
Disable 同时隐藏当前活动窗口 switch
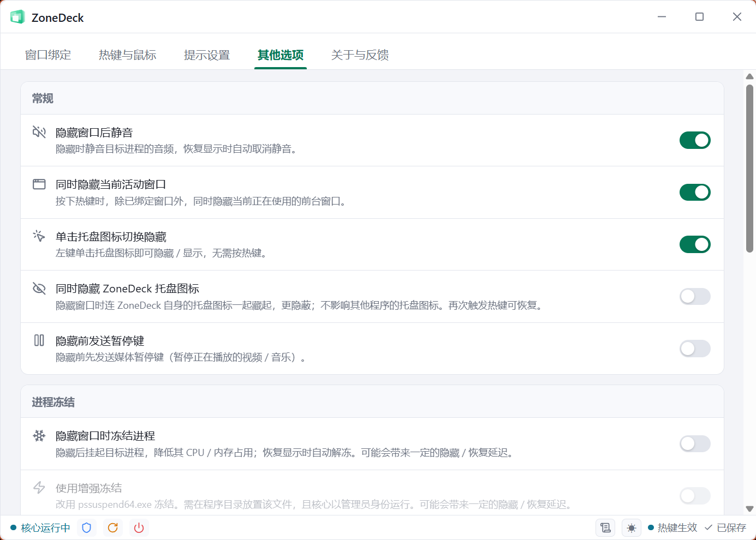click(x=695, y=192)
